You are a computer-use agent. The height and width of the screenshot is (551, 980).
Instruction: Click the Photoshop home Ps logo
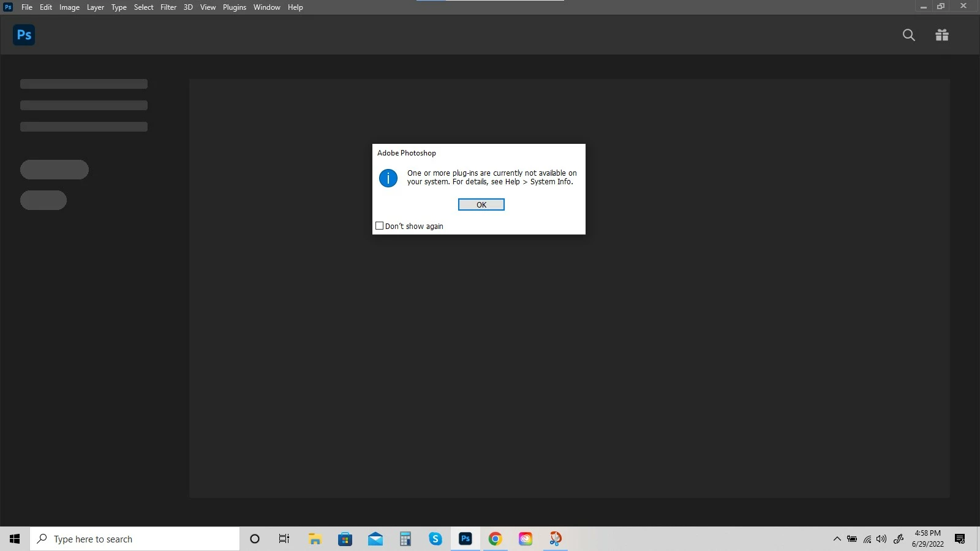click(24, 35)
